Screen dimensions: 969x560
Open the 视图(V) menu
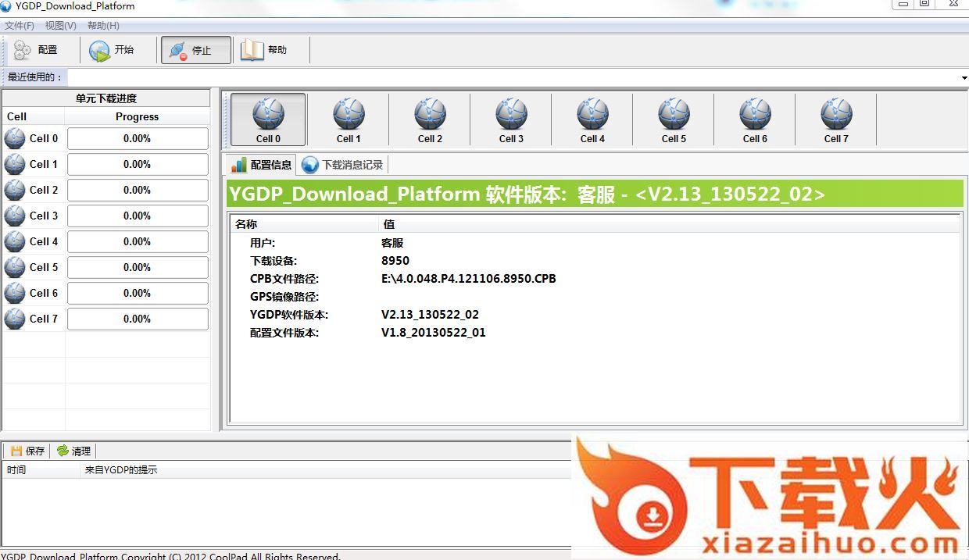tap(61, 26)
